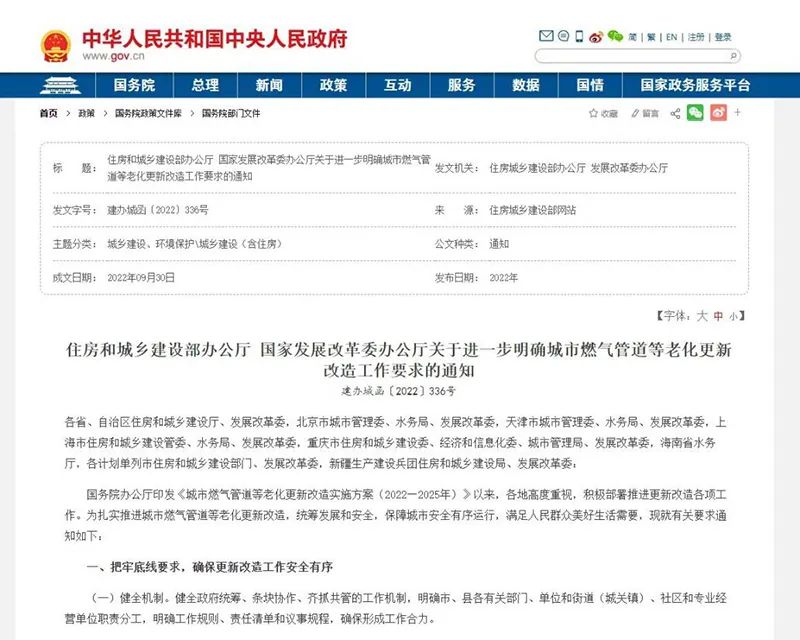The height and width of the screenshot is (640, 800).
Task: Open the mobile phone icon in header
Action: 579,36
